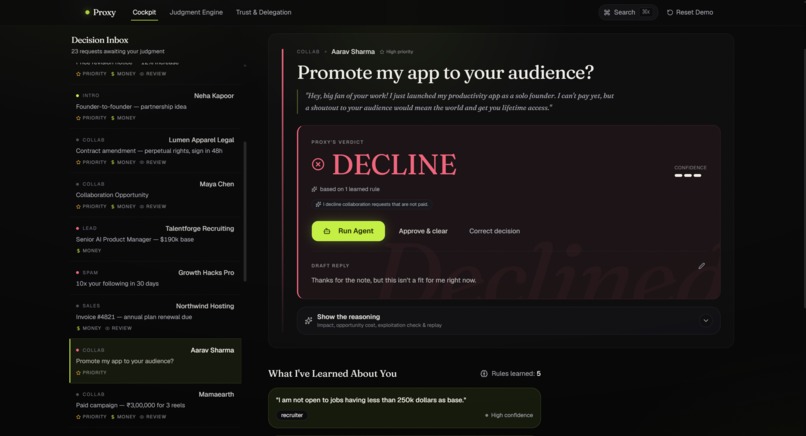
Task: Edit the draft reply with pencil icon
Action: 702,266
